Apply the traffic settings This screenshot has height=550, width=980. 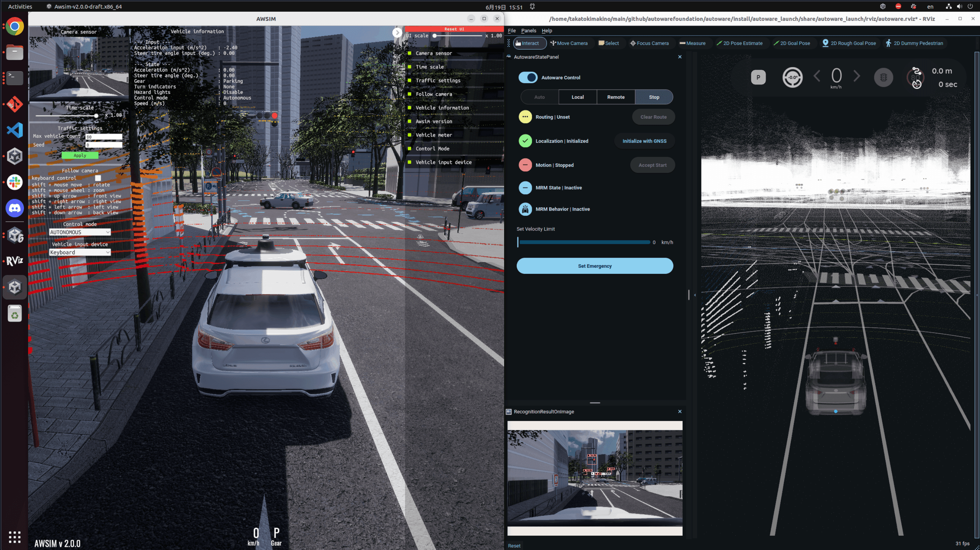pos(79,155)
